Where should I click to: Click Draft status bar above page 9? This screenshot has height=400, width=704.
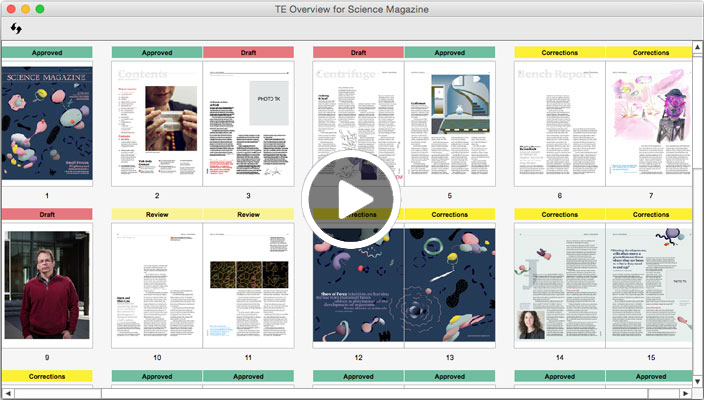click(x=47, y=215)
